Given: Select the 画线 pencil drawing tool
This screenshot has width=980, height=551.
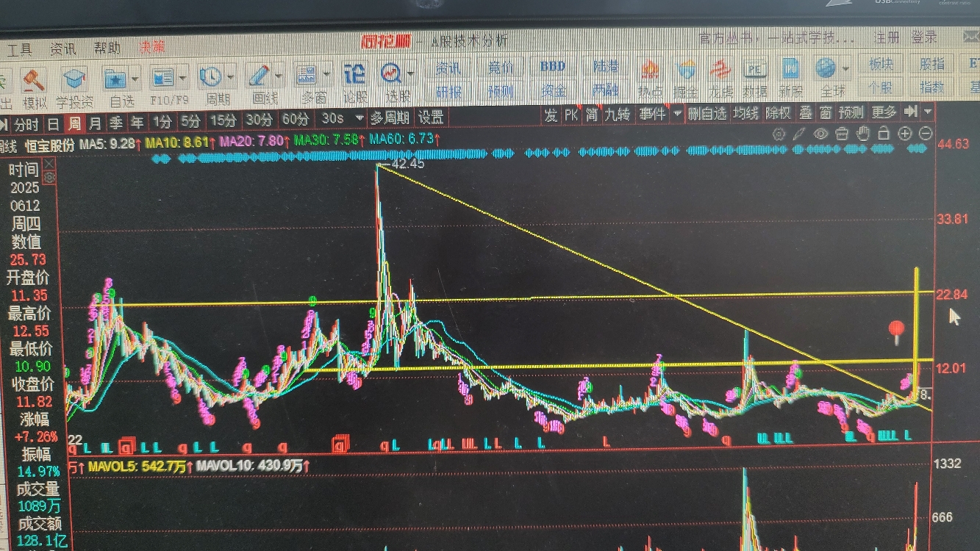Looking at the screenshot, I should (x=259, y=76).
